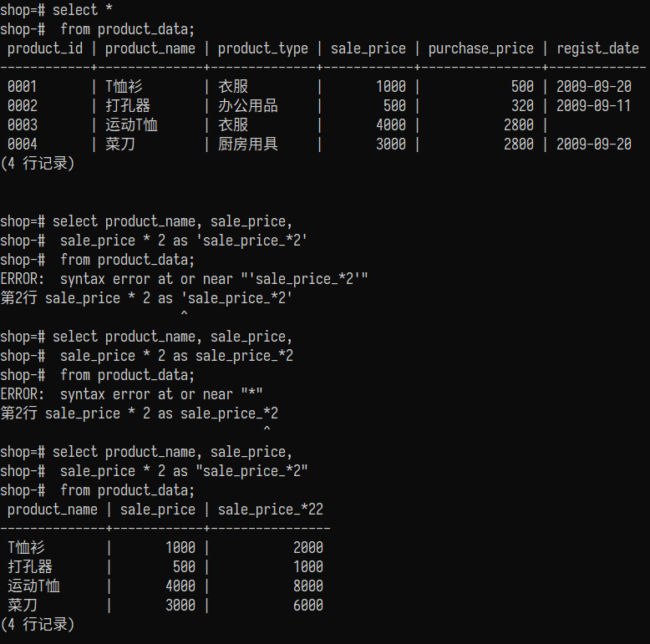
Task: Click product id 0001 in first row
Action: [23, 87]
